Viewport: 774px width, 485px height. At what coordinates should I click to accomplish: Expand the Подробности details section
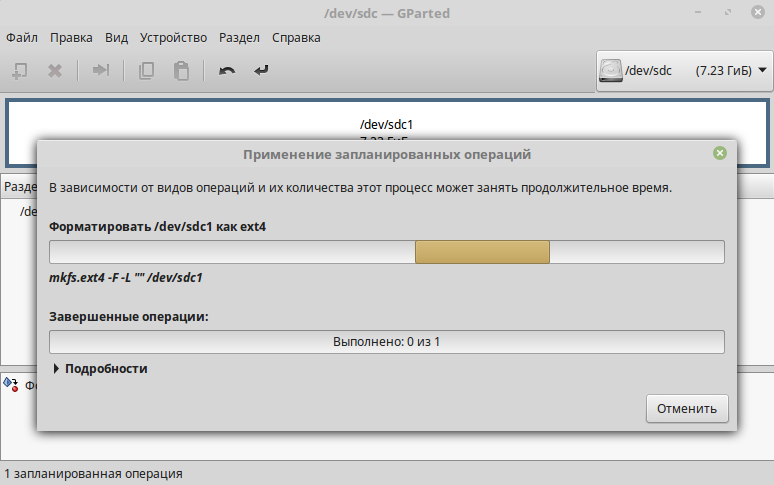(100, 369)
